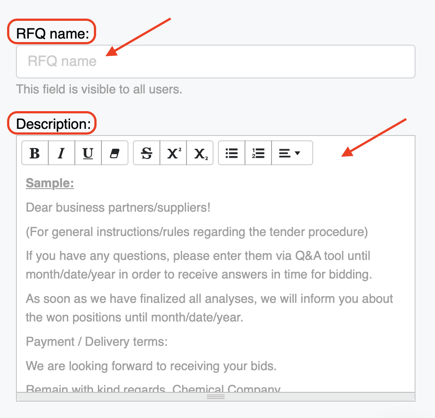Viewport: 435px width, 418px height.
Task: Click the "Description:" field label
Action: (53, 124)
